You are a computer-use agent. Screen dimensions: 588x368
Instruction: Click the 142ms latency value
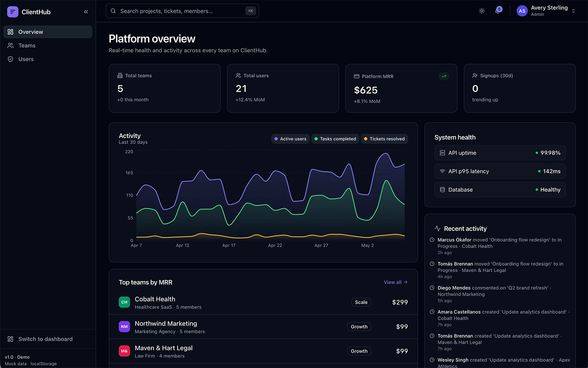tap(552, 171)
